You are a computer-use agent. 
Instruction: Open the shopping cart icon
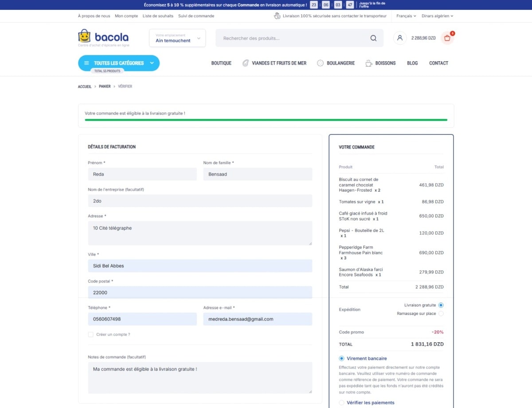click(446, 38)
